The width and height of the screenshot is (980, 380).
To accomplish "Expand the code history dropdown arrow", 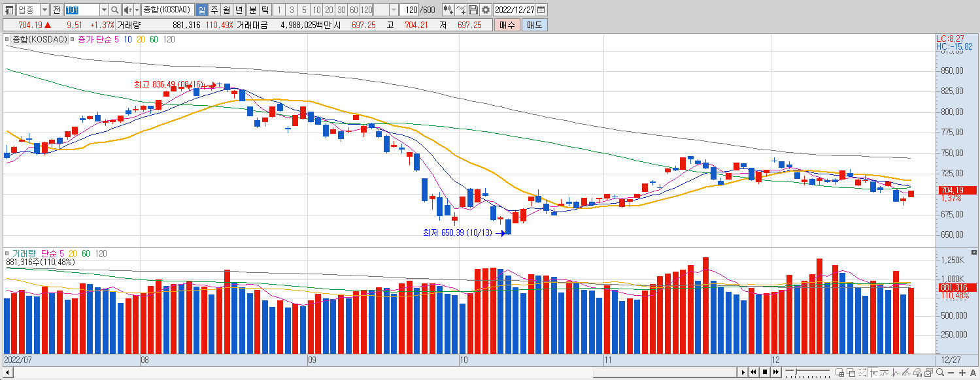I will [104, 10].
